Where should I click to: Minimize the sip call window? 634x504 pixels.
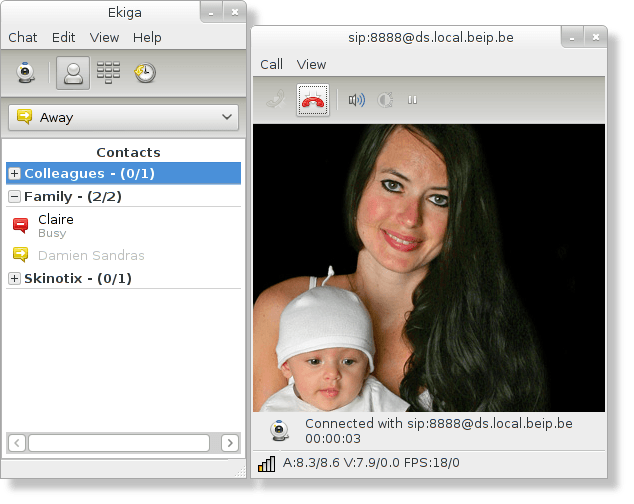(x=572, y=38)
